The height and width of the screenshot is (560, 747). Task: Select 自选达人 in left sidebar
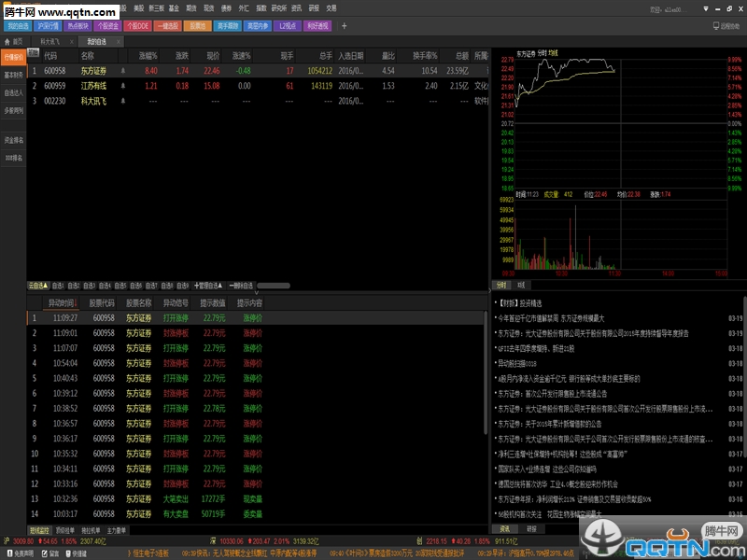13,92
